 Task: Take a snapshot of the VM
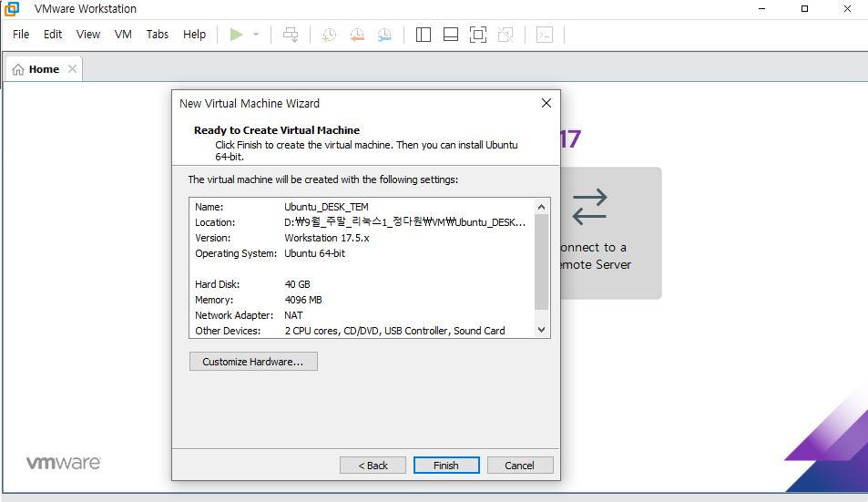(330, 35)
